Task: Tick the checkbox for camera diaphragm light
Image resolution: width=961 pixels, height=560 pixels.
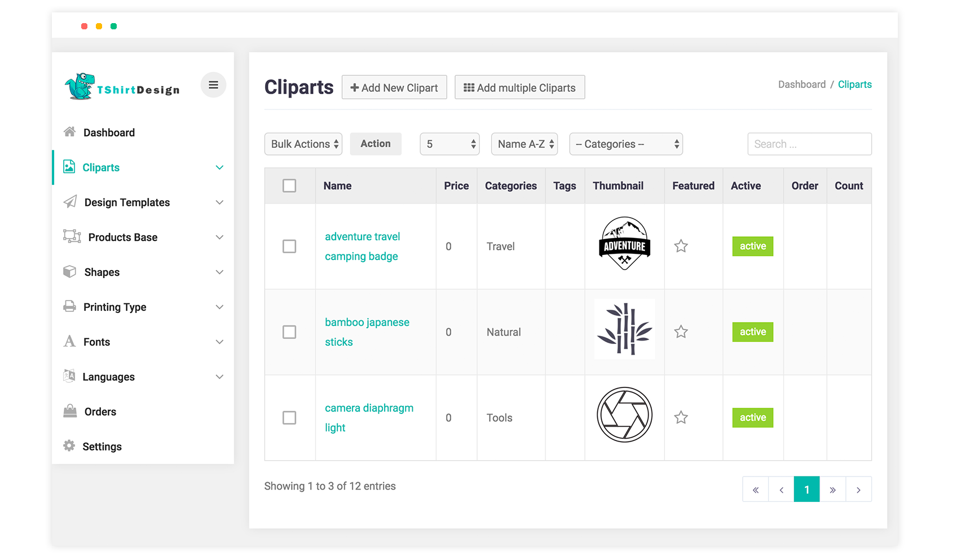Action: tap(289, 418)
